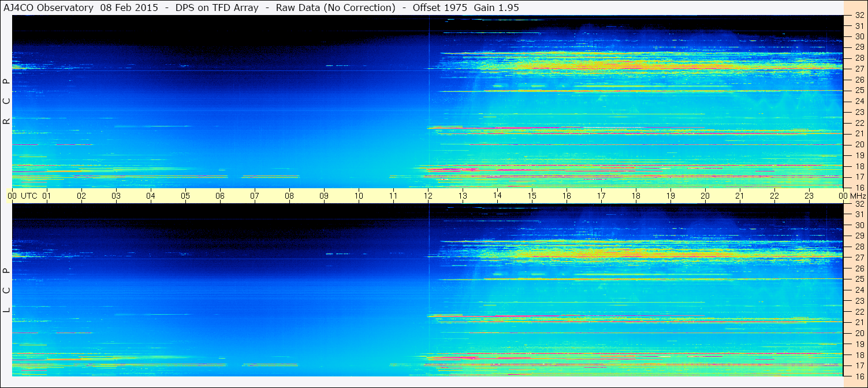The width and height of the screenshot is (868, 388).
Task: Click the "Gain 1.95" value in the header
Action: tap(497, 8)
